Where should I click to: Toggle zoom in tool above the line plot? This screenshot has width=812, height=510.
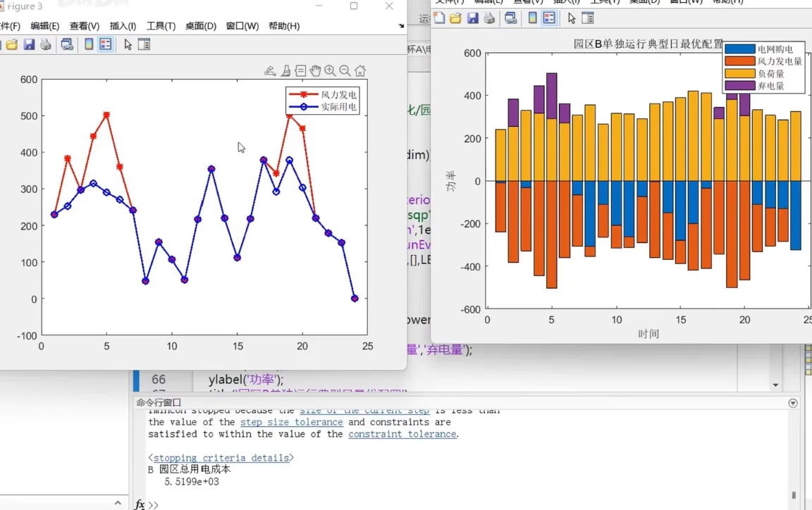(x=330, y=70)
